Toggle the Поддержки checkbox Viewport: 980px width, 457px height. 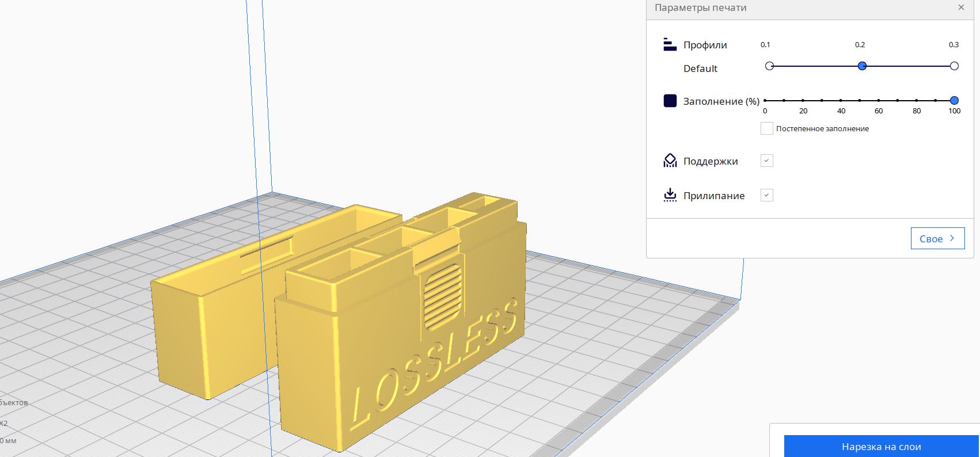[766, 161]
